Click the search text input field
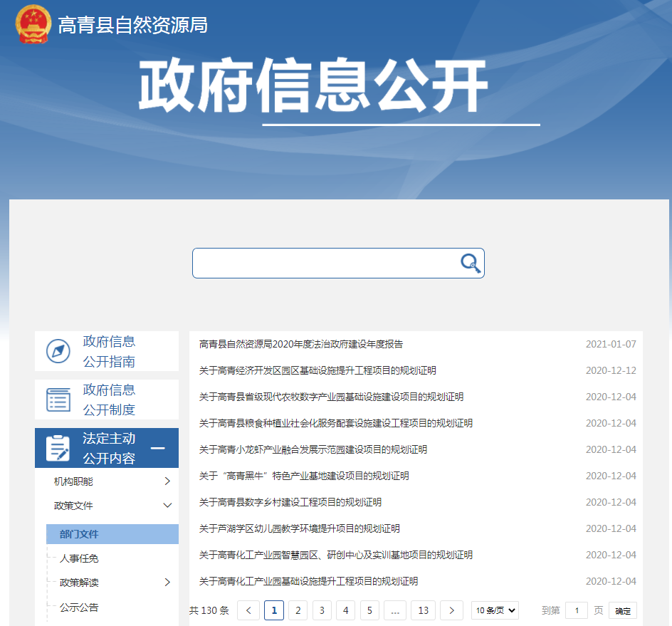672x626 pixels. point(325,264)
